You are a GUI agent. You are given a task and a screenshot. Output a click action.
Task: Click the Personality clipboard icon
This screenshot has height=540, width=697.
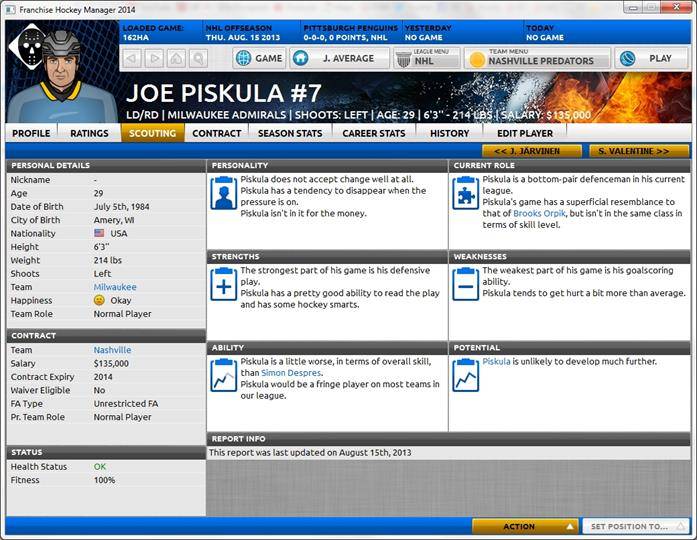pyautogui.click(x=224, y=193)
